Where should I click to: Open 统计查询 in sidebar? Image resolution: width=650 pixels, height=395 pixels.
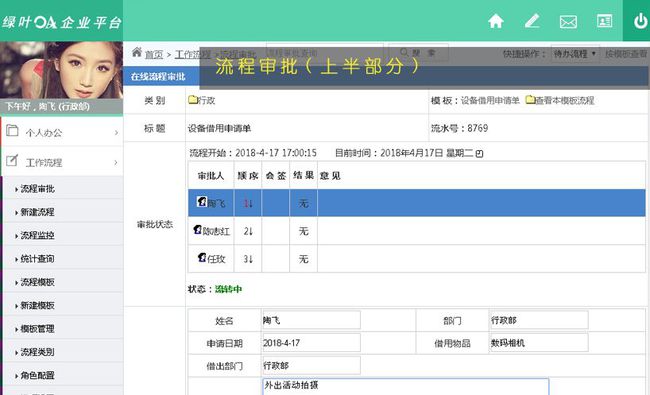pos(37,259)
